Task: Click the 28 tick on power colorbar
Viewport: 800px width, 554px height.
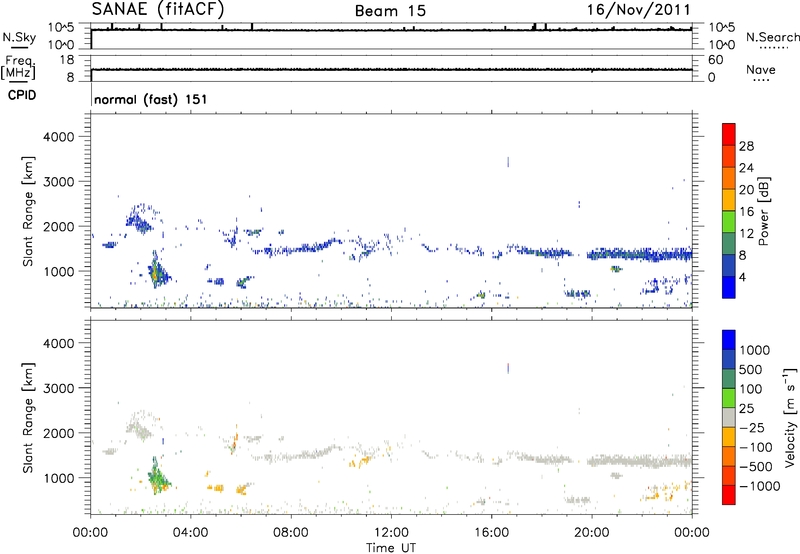Action: coord(746,146)
